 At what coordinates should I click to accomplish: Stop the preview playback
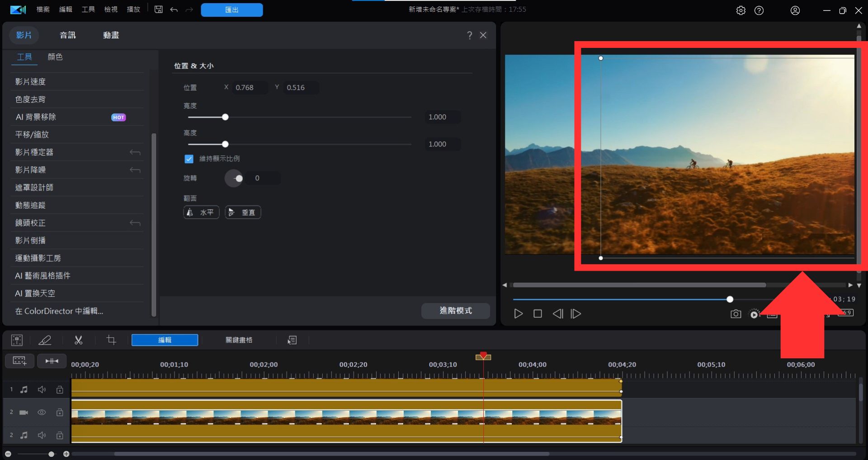(538, 314)
